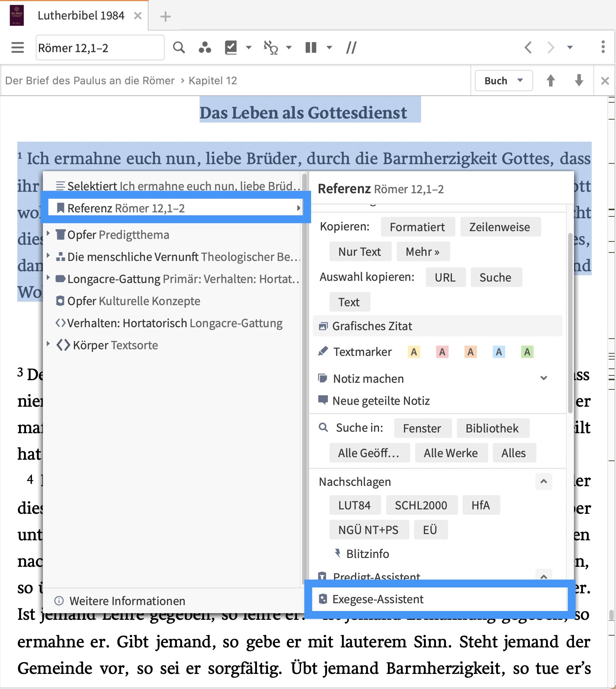Viewport: 616px width, 689px height.
Task: Expand the Körper Textsorte triangle
Action: (x=48, y=343)
